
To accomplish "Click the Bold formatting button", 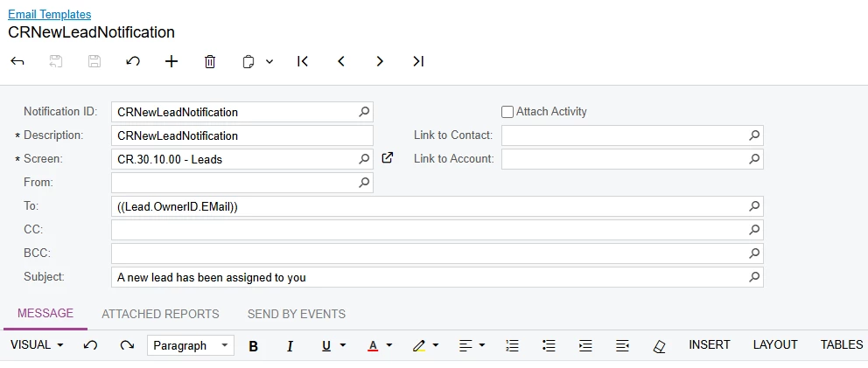I will (x=254, y=346).
